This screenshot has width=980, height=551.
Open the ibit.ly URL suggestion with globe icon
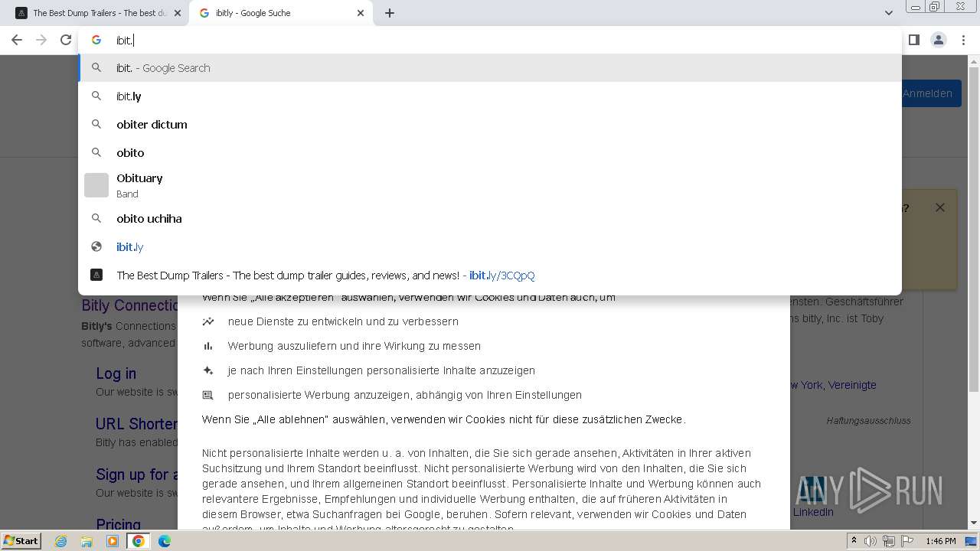[x=490, y=247]
